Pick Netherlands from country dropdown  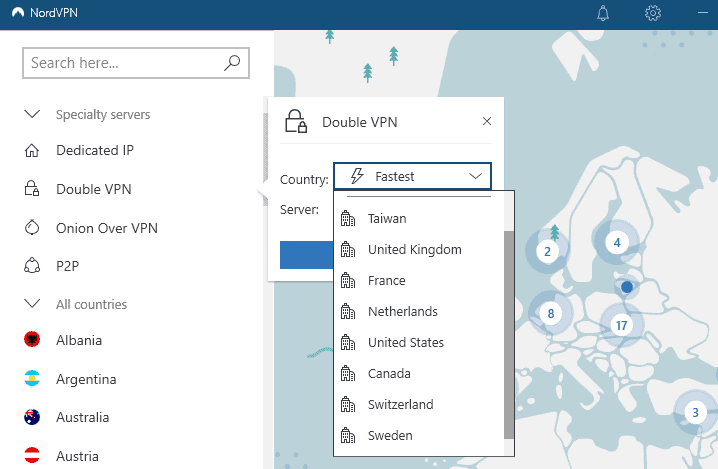point(402,311)
